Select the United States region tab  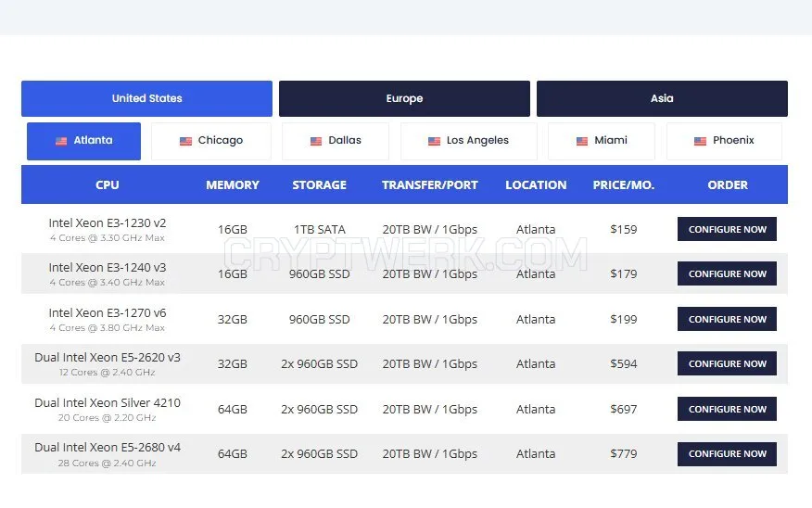[146, 98]
